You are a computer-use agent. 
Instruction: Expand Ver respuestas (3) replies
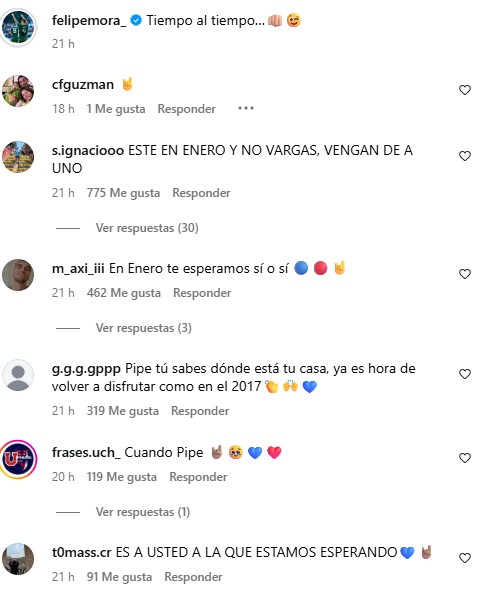tap(144, 328)
